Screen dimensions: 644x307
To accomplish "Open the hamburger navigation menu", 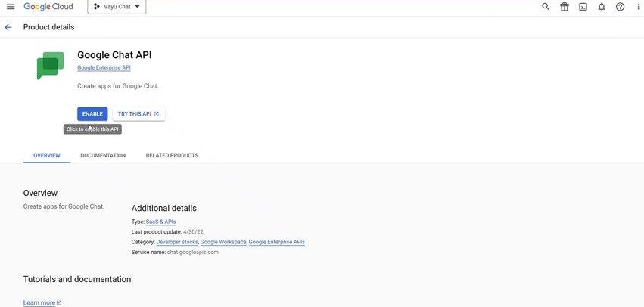I will [x=11, y=7].
